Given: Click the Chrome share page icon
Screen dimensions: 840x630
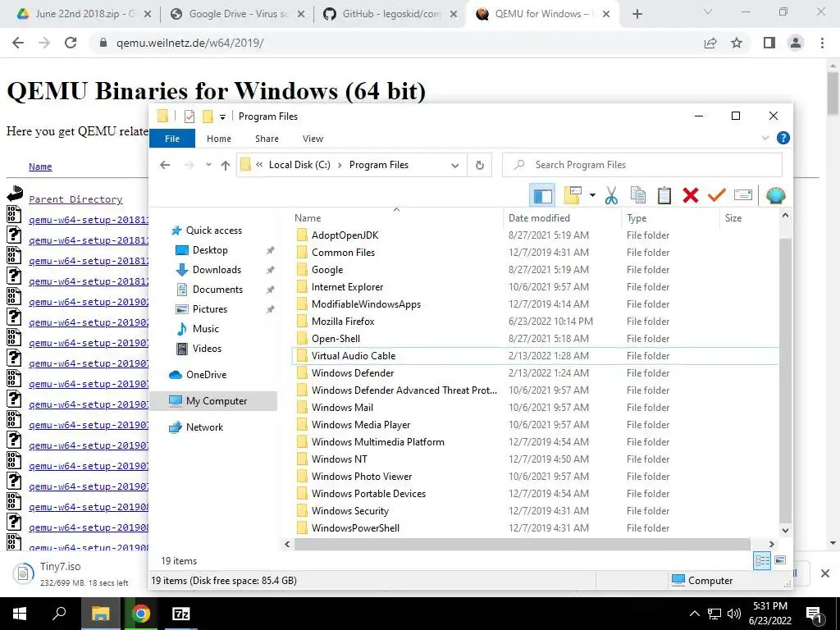Looking at the screenshot, I should tap(710, 43).
